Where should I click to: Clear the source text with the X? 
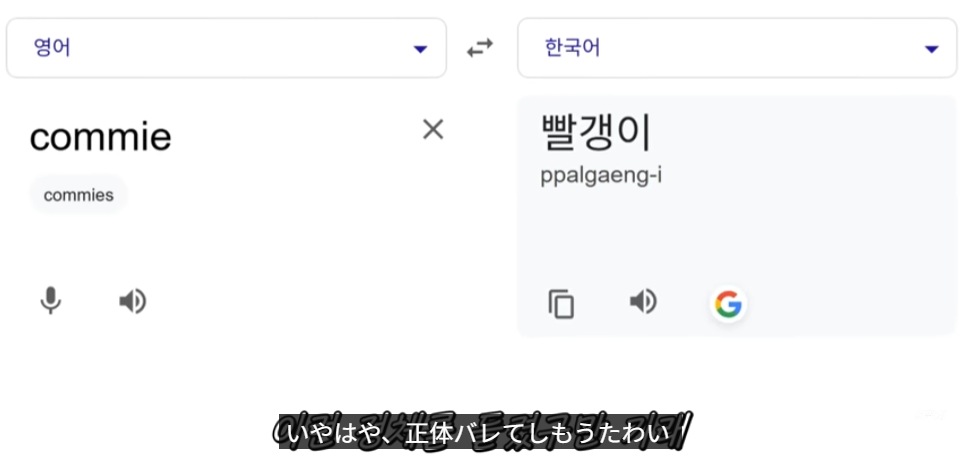point(433,129)
